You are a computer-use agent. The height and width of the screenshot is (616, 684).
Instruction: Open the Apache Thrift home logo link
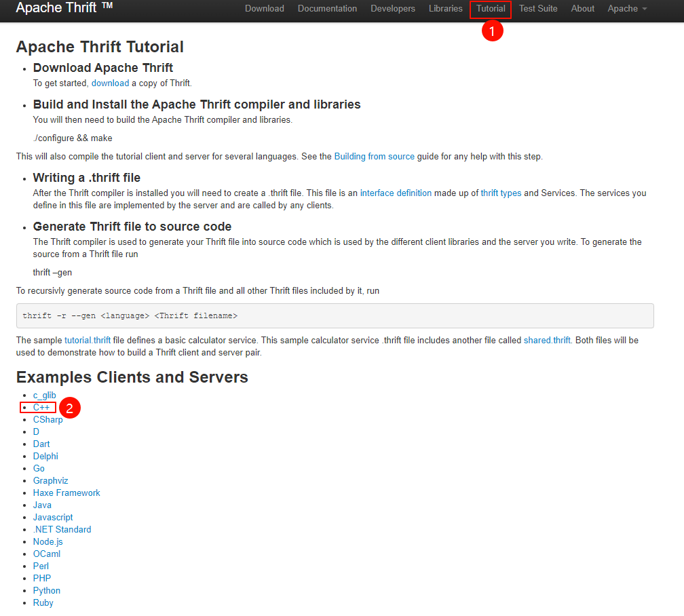64,7
